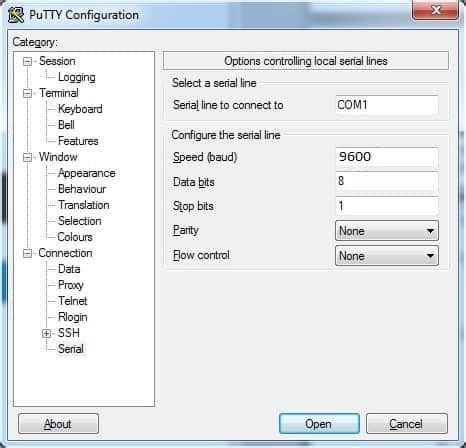Select the Data category
The width and height of the screenshot is (466, 448).
point(69,269)
